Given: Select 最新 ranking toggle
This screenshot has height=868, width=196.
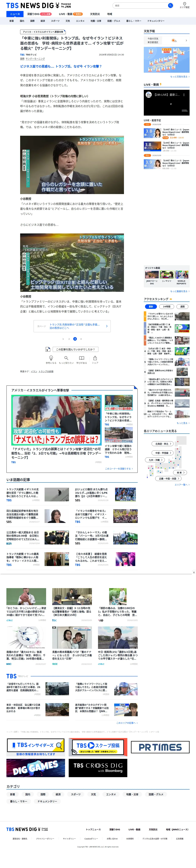Looking at the screenshot, I should pyautogui.click(x=151, y=307).
